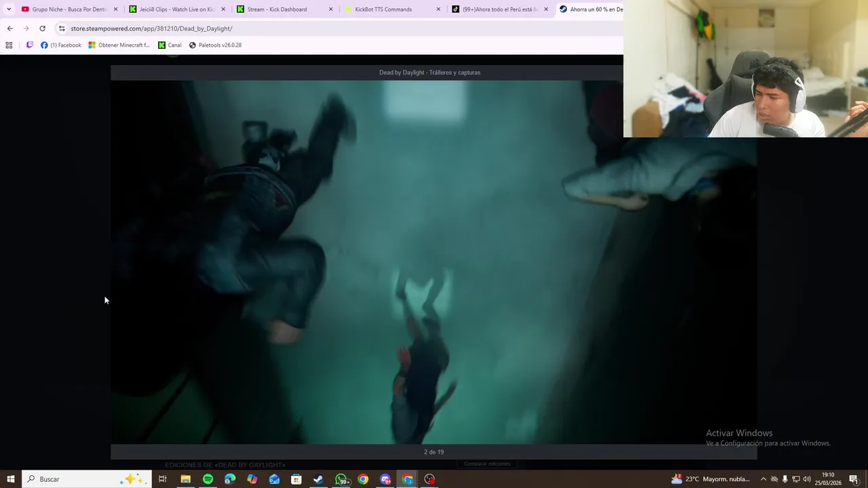Click the Buscar taskbar search box
Viewport: 868px width, 488px height.
(x=87, y=479)
